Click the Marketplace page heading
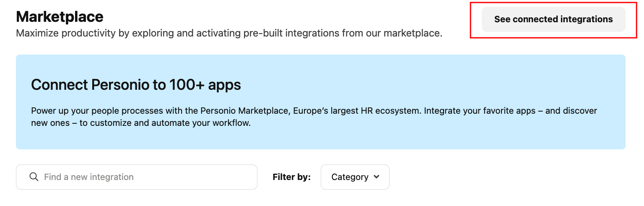644x206 pixels. click(60, 17)
